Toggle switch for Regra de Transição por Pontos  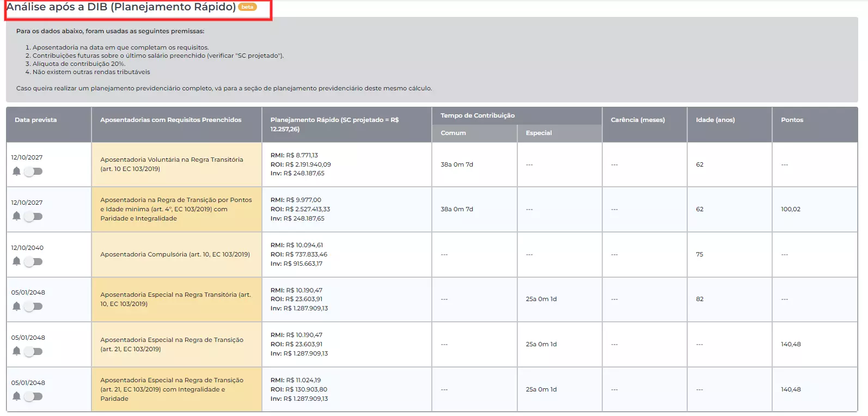point(33,216)
